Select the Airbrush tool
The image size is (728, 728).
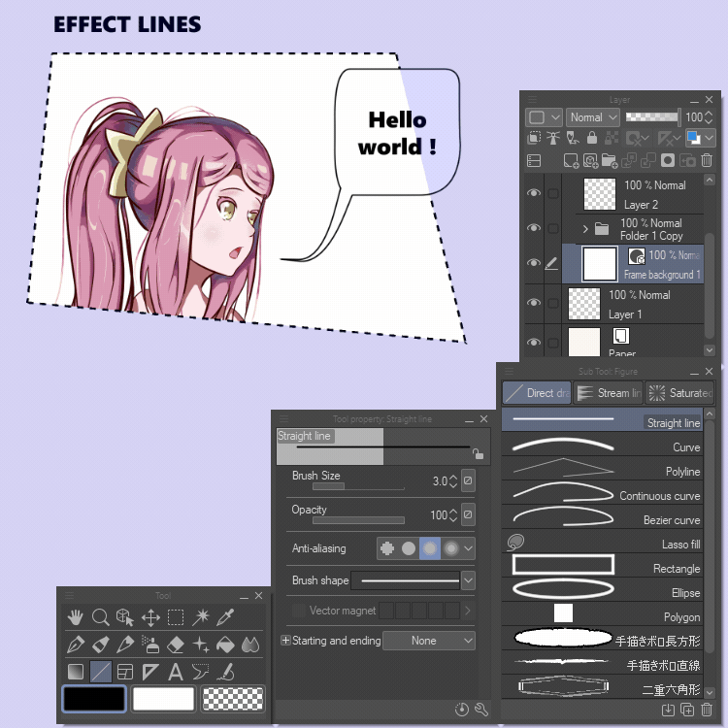(150, 645)
